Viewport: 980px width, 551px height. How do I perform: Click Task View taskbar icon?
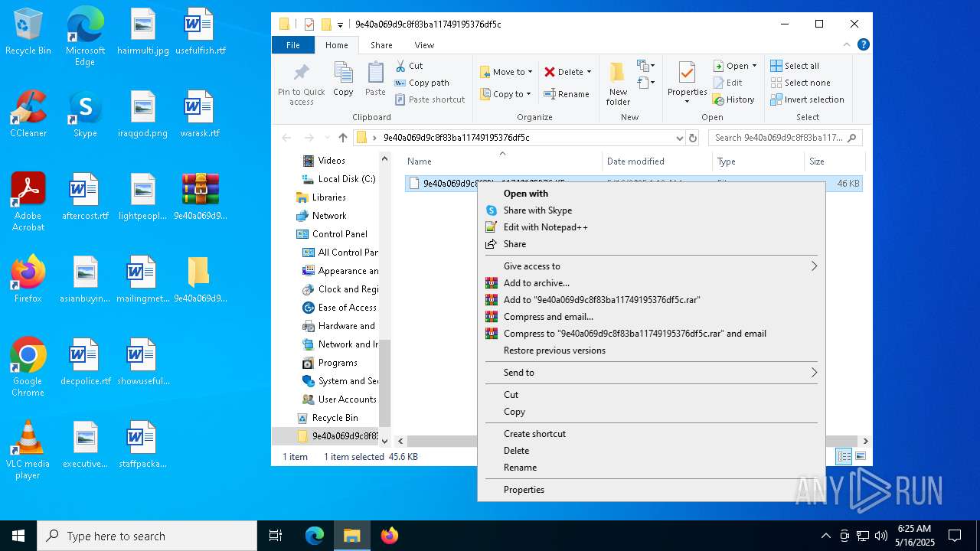[276, 536]
